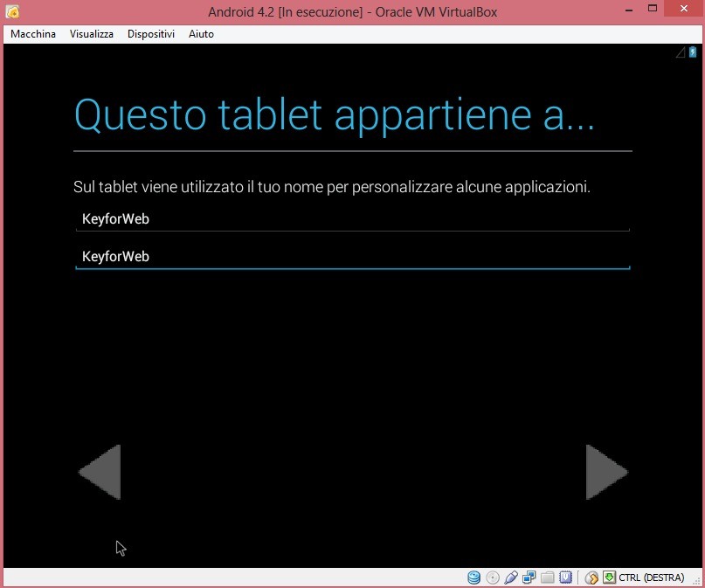The width and height of the screenshot is (705, 588).
Task: Click the optical disc drive icon
Action: [x=493, y=578]
